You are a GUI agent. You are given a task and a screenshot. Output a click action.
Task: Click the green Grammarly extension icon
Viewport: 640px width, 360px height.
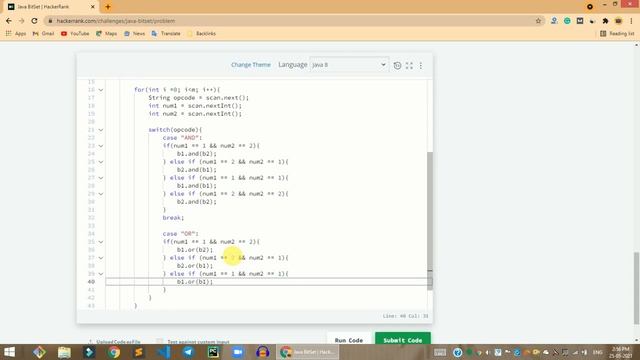(x=567, y=21)
